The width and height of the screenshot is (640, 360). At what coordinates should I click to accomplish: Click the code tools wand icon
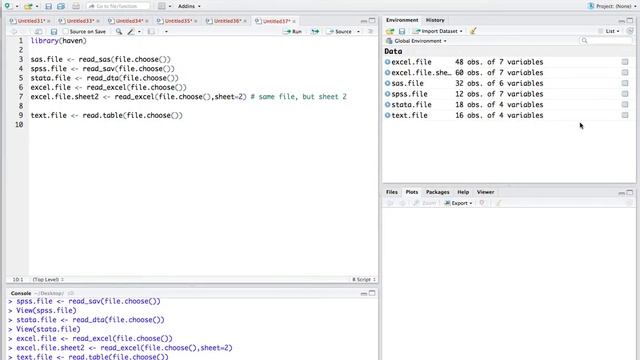click(131, 31)
